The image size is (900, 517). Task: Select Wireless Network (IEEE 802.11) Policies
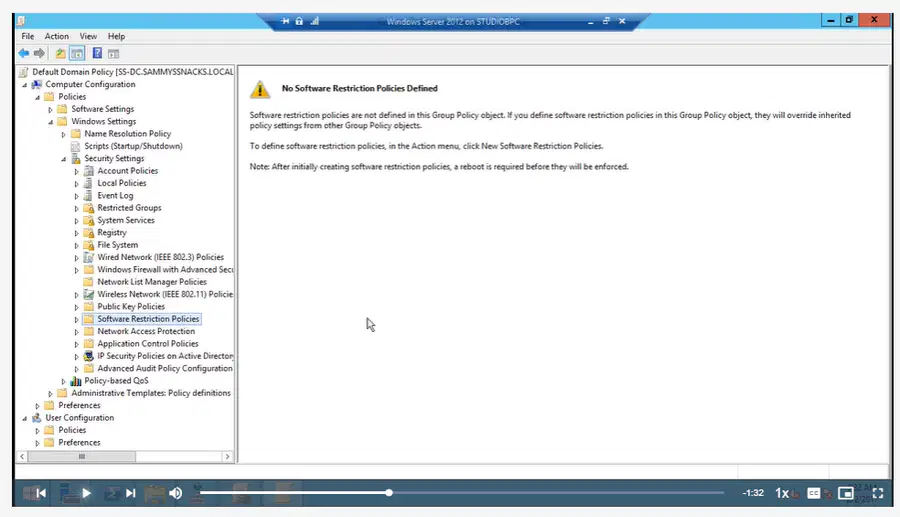click(165, 294)
